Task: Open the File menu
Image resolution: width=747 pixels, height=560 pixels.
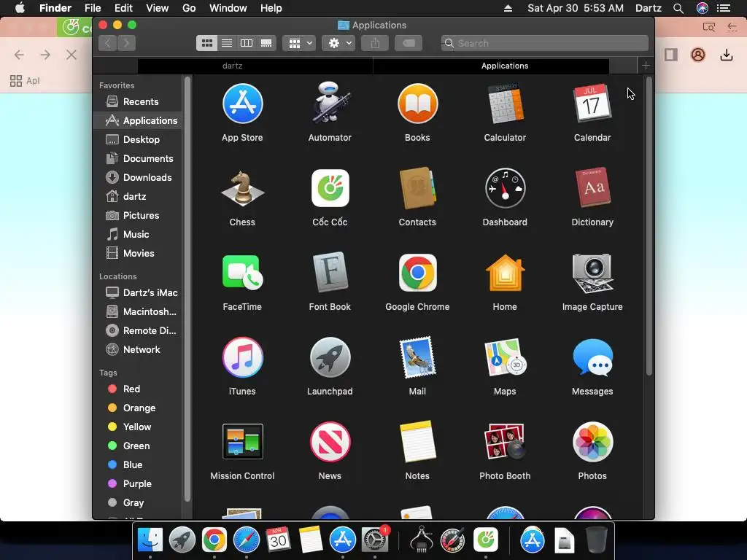Action: coord(93,8)
